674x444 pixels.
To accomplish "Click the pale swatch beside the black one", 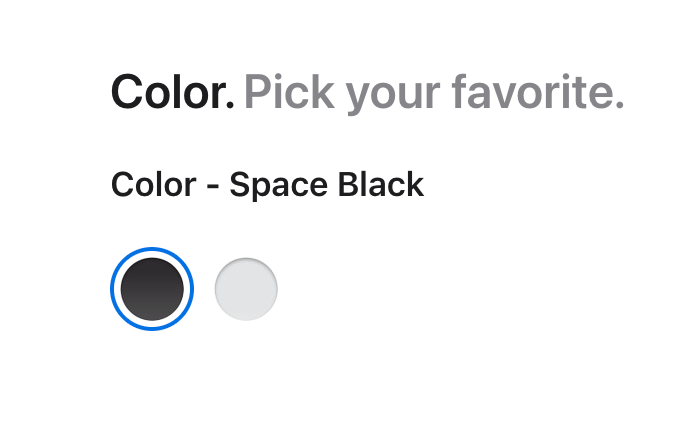I will [x=246, y=289].
